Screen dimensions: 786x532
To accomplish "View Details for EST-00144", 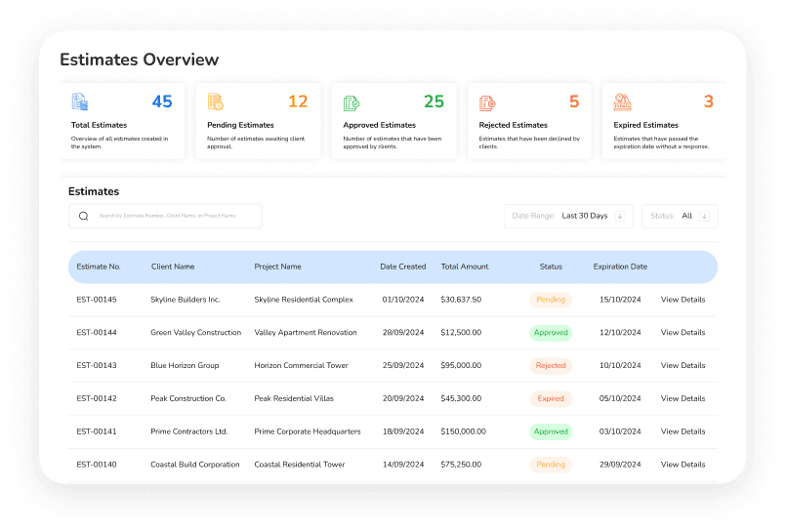I will point(683,333).
